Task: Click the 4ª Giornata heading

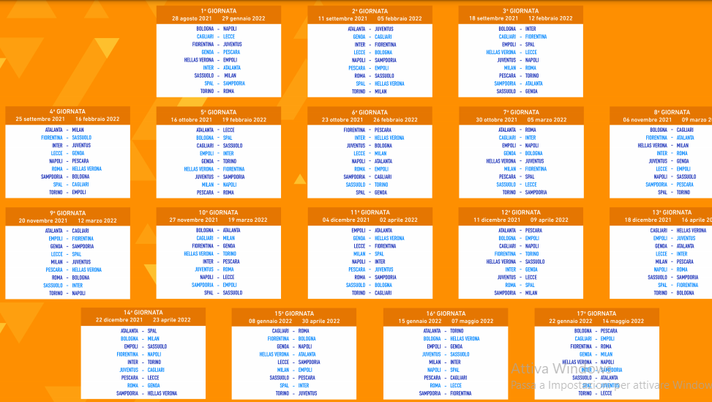Action: point(67,112)
